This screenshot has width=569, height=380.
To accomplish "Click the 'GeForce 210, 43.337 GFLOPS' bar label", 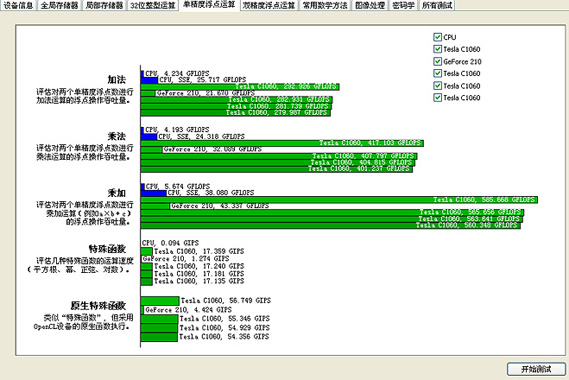I will [x=220, y=206].
